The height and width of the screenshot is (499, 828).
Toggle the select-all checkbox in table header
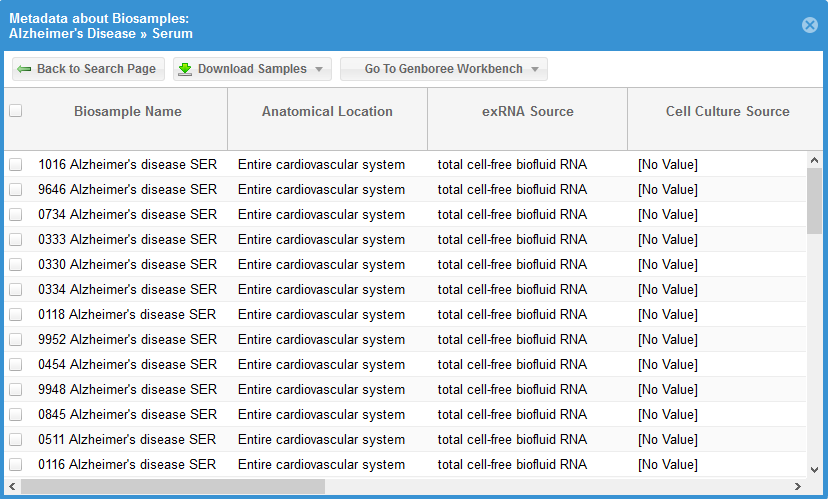(x=16, y=111)
